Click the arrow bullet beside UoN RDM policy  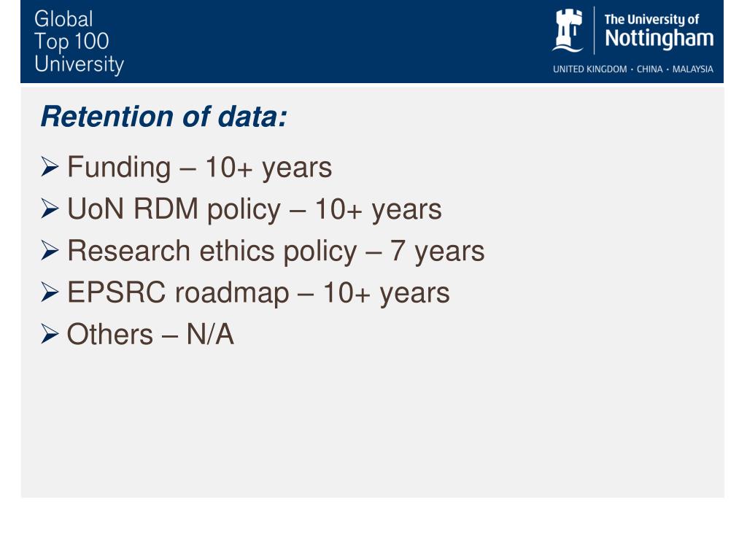coord(50,209)
